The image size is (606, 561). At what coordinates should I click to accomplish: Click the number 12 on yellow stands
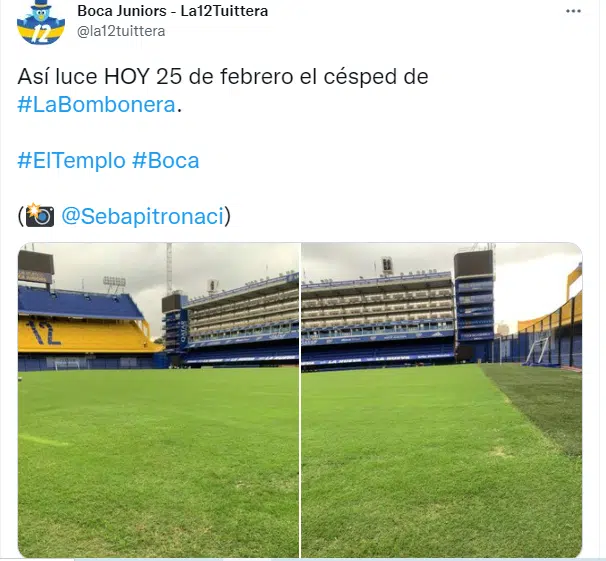tap(43, 332)
